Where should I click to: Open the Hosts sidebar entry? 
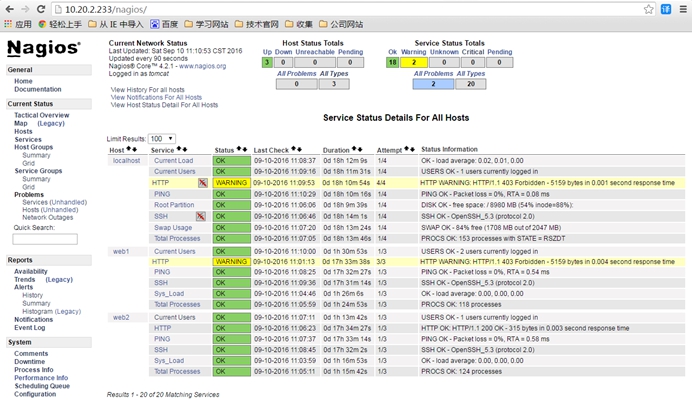23,132
